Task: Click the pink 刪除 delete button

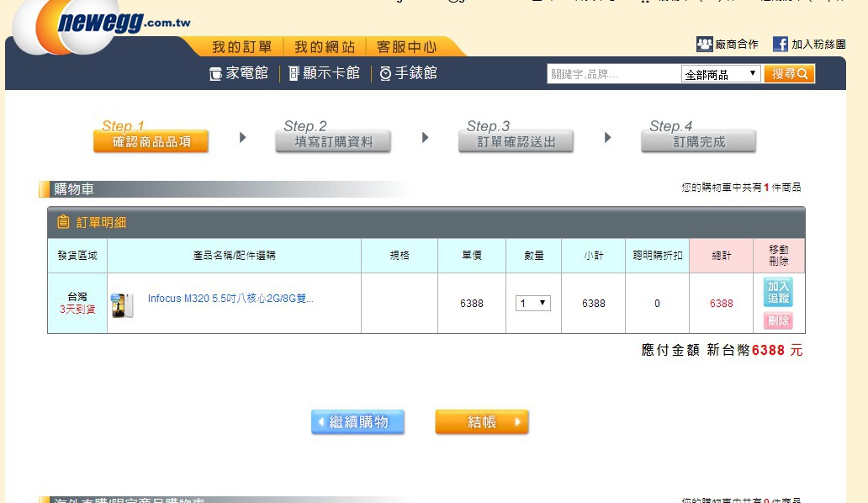Action: click(778, 320)
